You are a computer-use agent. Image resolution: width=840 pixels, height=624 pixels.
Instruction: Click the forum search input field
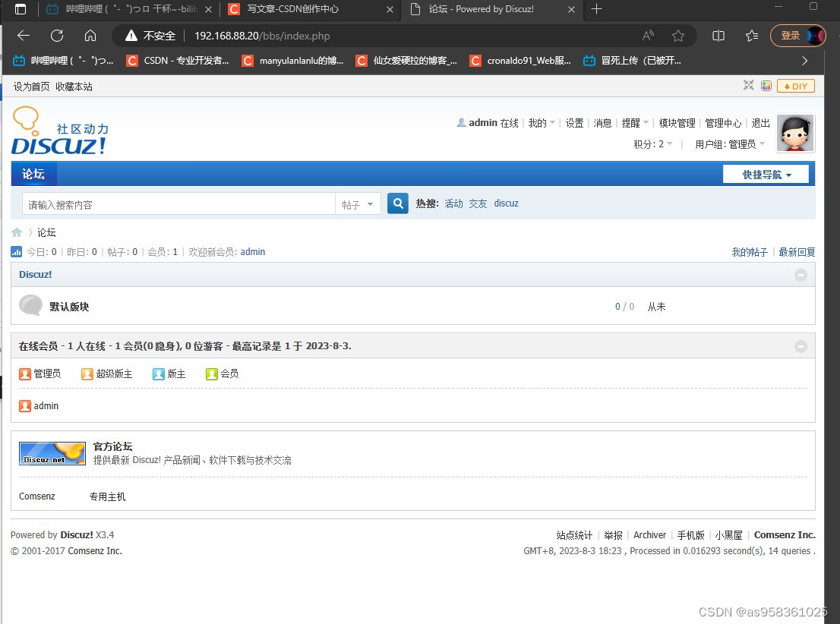coord(179,205)
